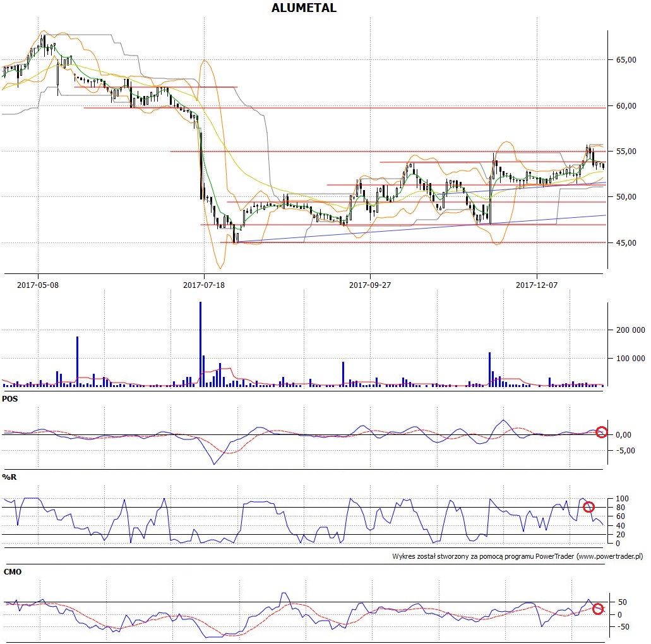Click the 55,00 price axis label
Image resolution: width=651 pixels, height=644 pixels.
pyautogui.click(x=626, y=151)
